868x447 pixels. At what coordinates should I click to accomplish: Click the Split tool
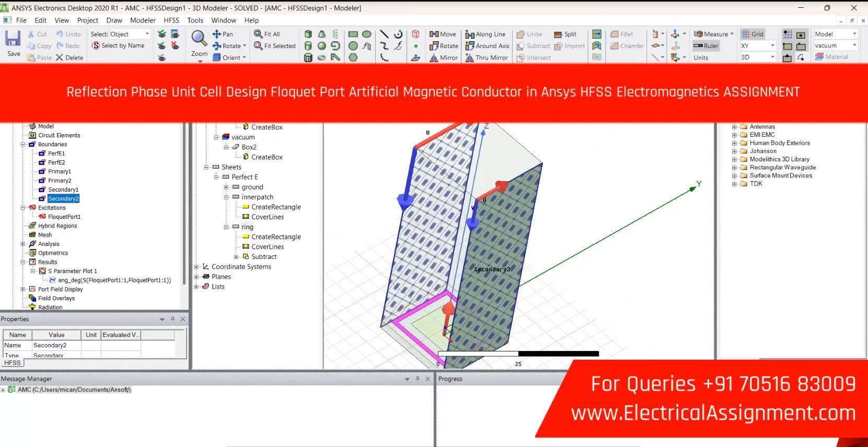coord(565,34)
